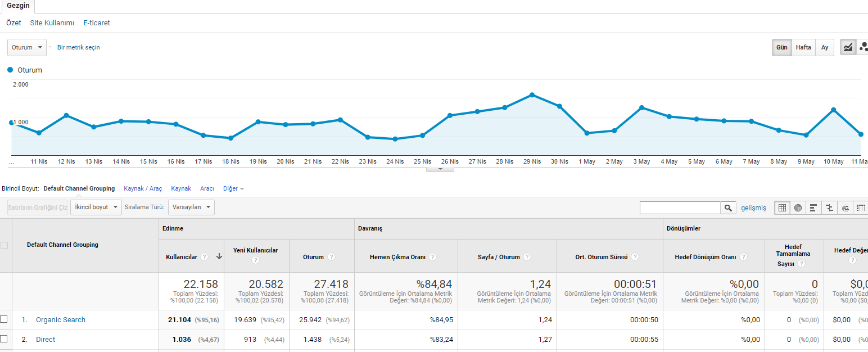The width and height of the screenshot is (868, 352).
Task: Click the 29 Nis data point
Action: coord(532,95)
